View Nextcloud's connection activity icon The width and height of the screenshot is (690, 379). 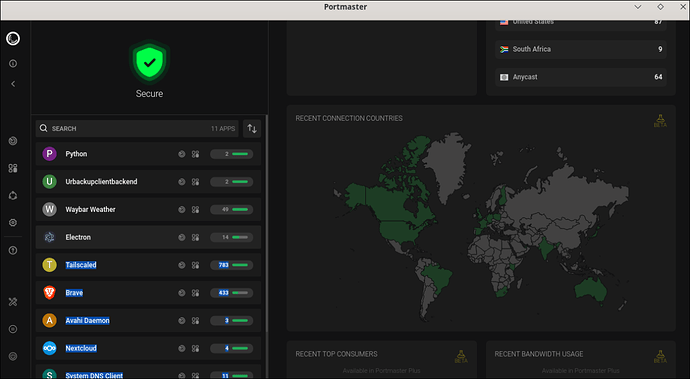click(x=182, y=348)
